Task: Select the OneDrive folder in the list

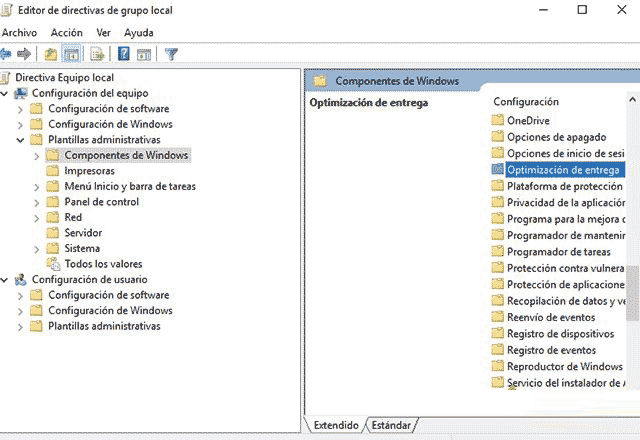Action: [x=528, y=121]
